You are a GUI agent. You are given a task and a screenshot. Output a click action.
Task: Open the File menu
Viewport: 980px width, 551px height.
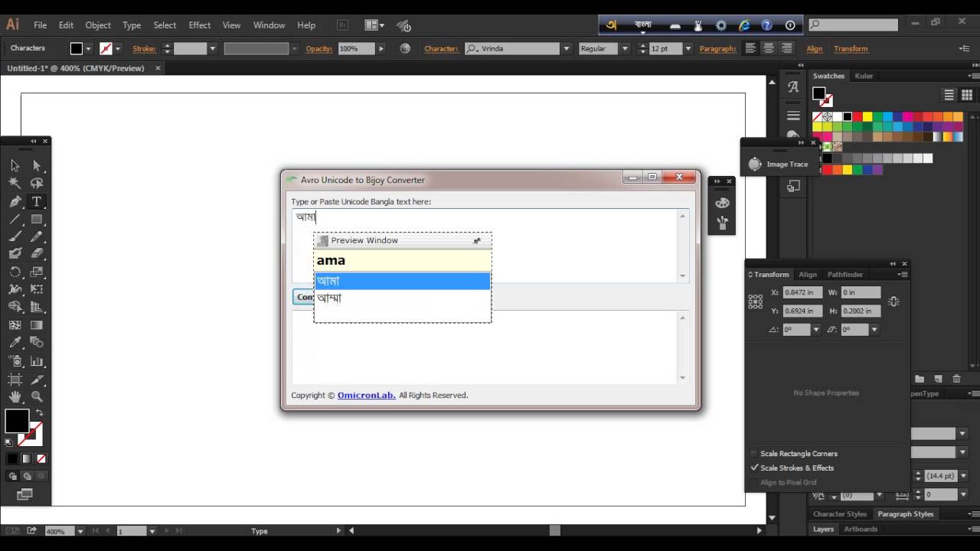click(40, 25)
